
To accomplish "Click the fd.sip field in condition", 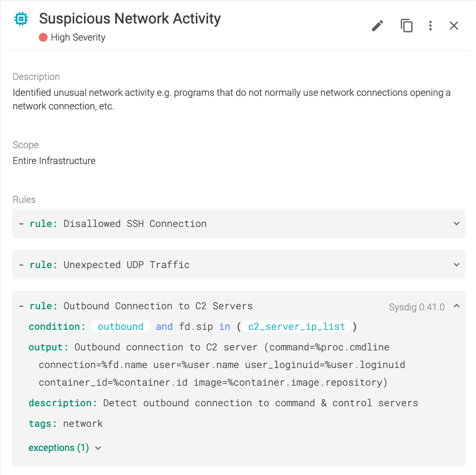I will 196,326.
